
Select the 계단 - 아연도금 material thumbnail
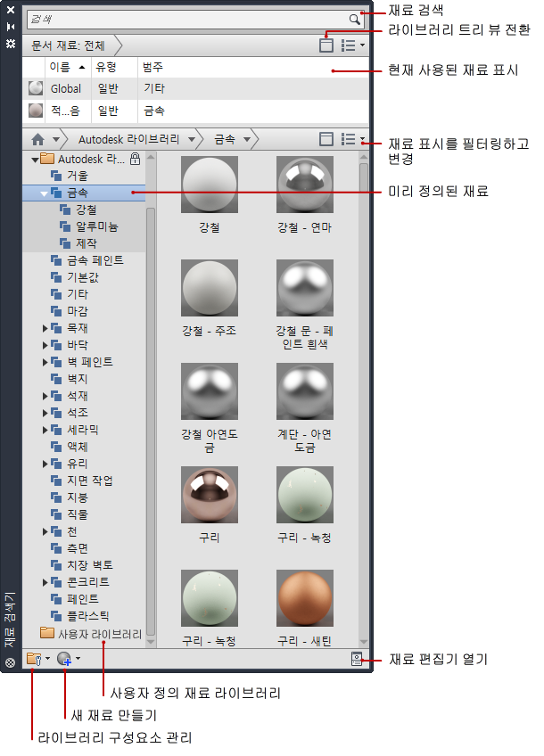[x=305, y=391]
